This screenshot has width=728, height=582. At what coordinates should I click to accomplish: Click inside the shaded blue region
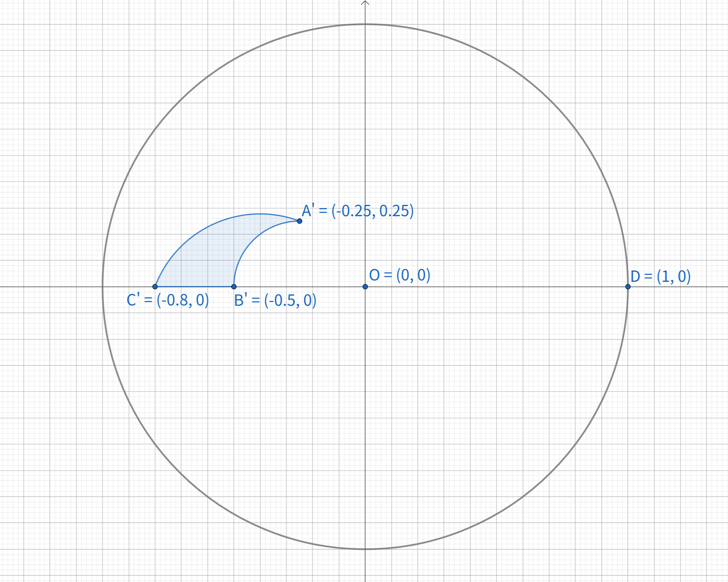208,257
